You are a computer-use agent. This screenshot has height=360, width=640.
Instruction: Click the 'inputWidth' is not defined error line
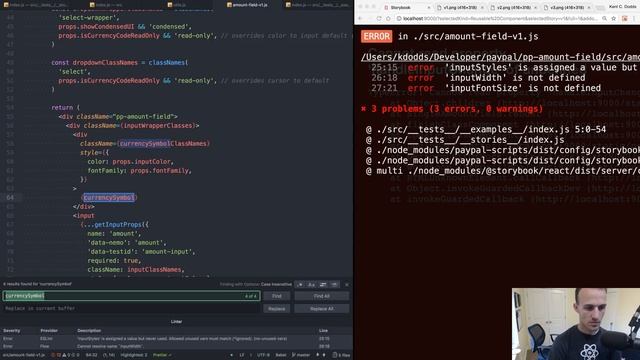478,78
